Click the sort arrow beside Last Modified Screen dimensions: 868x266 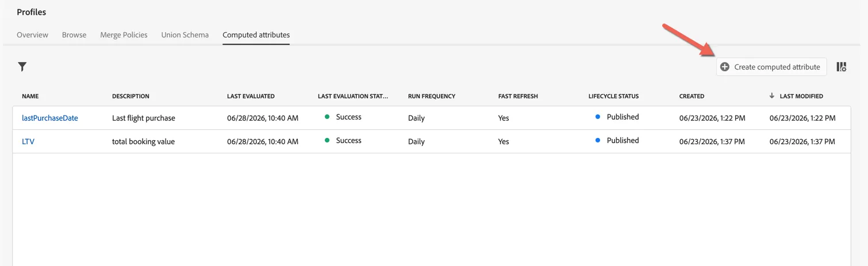coord(772,96)
